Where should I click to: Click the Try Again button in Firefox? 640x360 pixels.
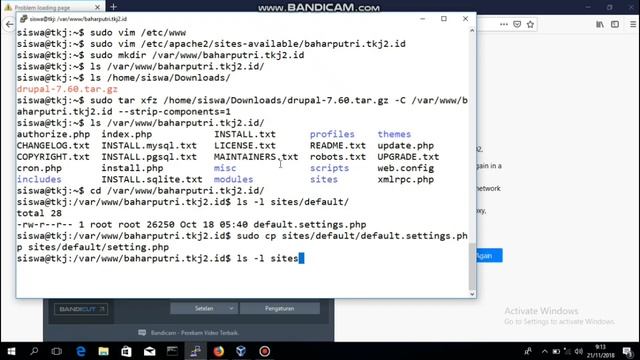click(x=489, y=256)
